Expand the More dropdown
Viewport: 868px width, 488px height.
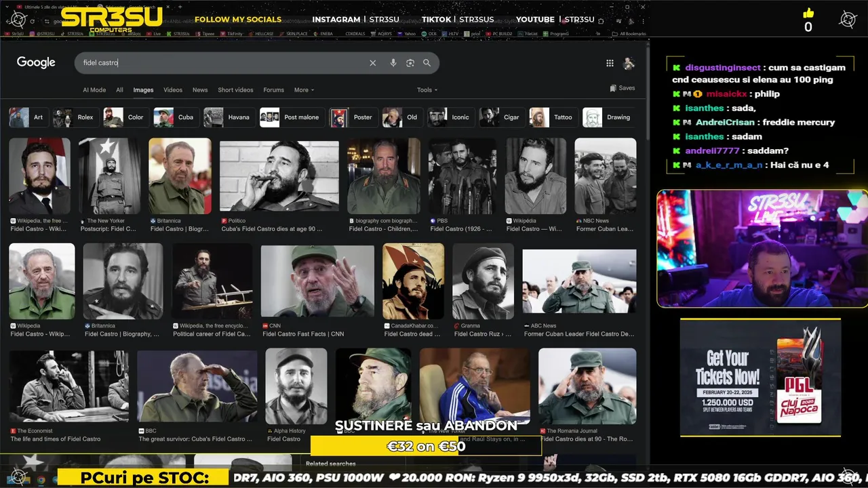pyautogui.click(x=304, y=90)
